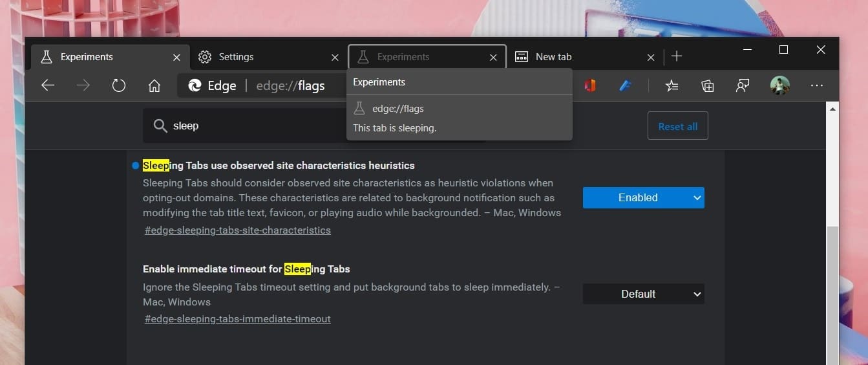Click the browser back arrow
The width and height of the screenshot is (868, 365).
[48, 85]
